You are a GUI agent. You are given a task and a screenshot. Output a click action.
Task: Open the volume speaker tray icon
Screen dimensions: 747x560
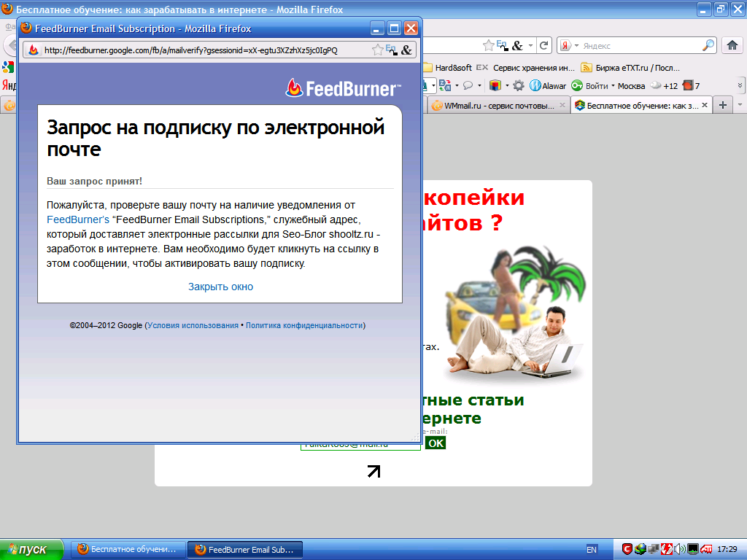click(x=679, y=549)
